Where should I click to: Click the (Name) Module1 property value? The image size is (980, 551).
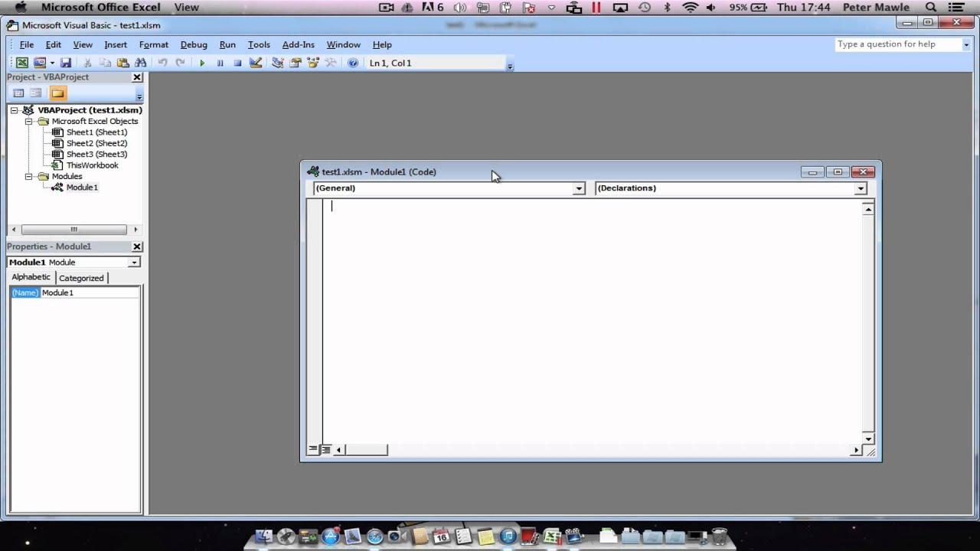click(90, 293)
